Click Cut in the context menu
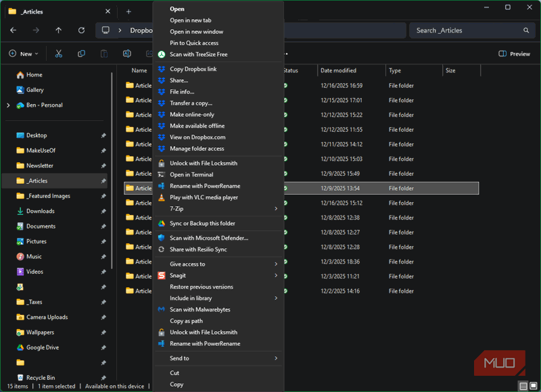The width and height of the screenshot is (541, 392). click(218, 373)
